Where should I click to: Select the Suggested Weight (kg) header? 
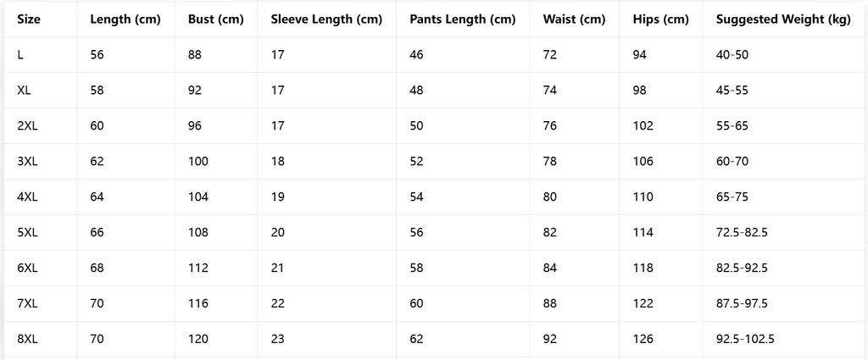[x=783, y=19]
